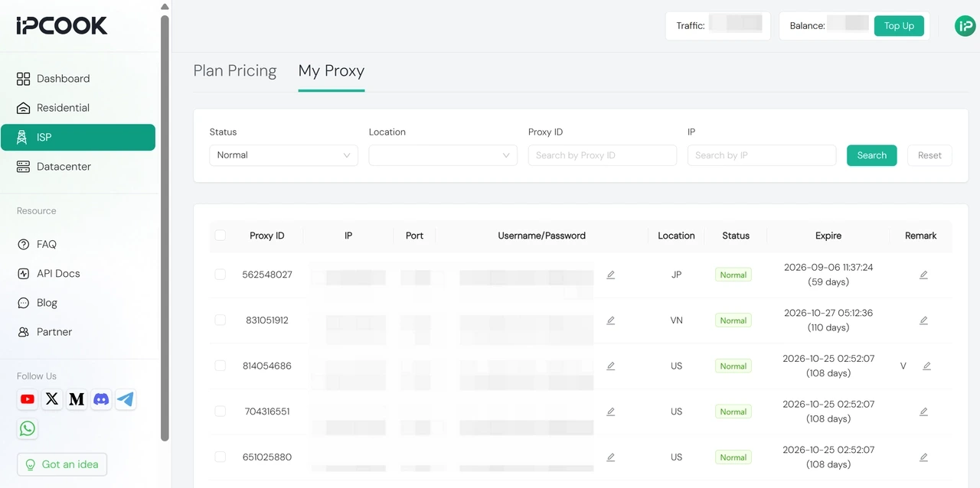Select the checkbox for proxy 814054686
The width and height of the screenshot is (980, 488).
(220, 366)
